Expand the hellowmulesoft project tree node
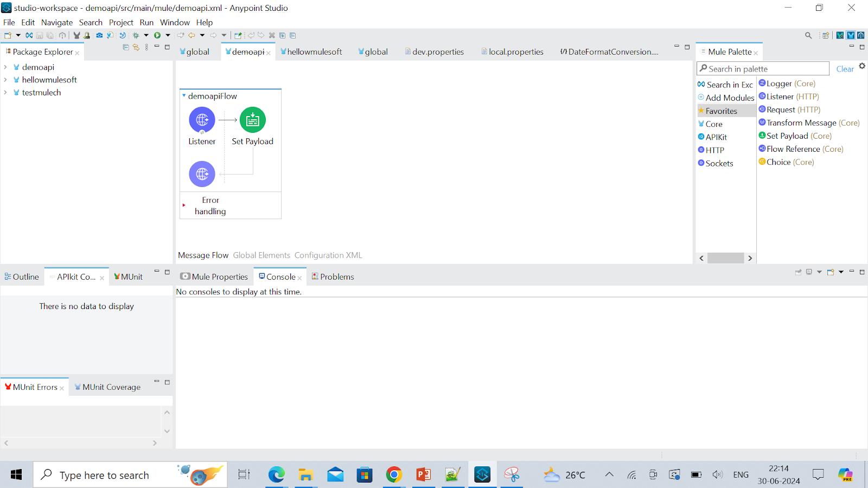The height and width of the screenshot is (488, 868). [x=5, y=80]
